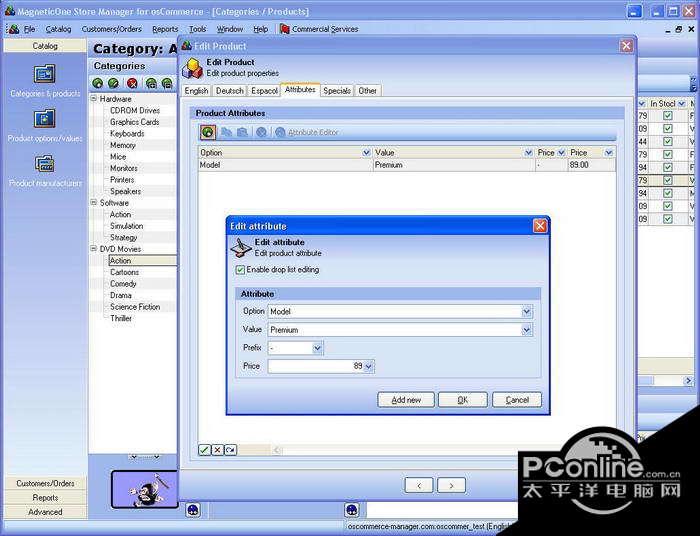Click the Edit Product cube icon in the header
700x536 pixels.
click(193, 68)
